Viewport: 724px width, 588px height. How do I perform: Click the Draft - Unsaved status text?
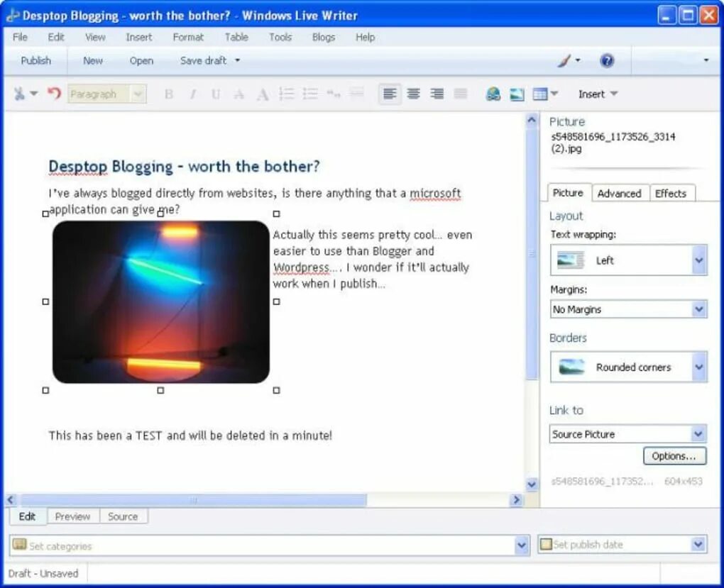point(43,573)
